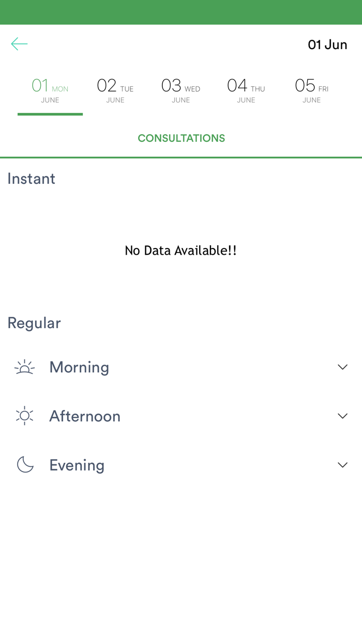
Task: Go to the 05 Fri June date
Action: coord(311,91)
